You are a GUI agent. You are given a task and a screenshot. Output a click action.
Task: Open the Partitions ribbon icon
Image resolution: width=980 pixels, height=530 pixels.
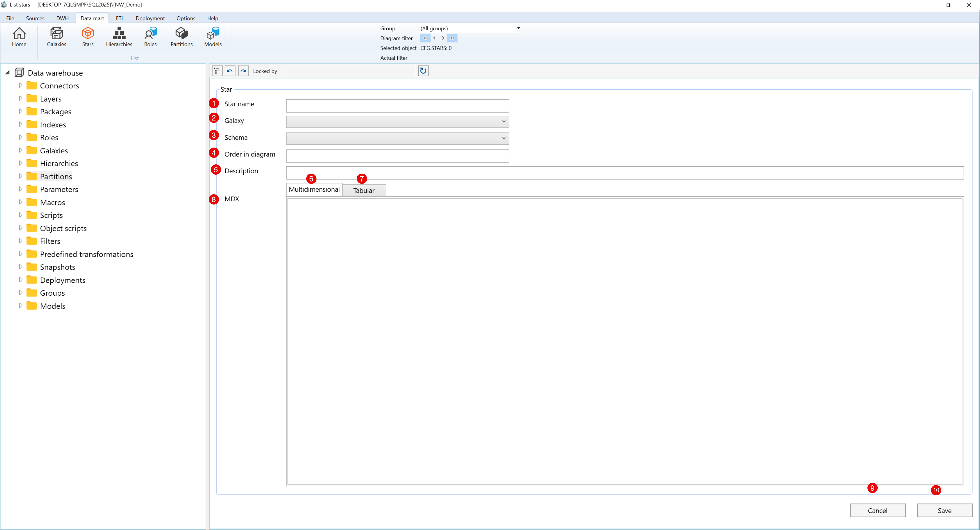pos(181,37)
